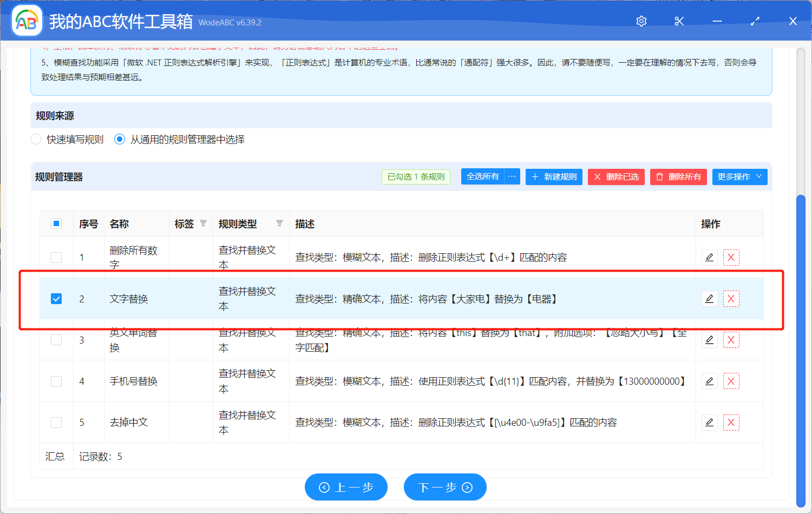Select the 快速填写规则 radio button

pos(35,139)
